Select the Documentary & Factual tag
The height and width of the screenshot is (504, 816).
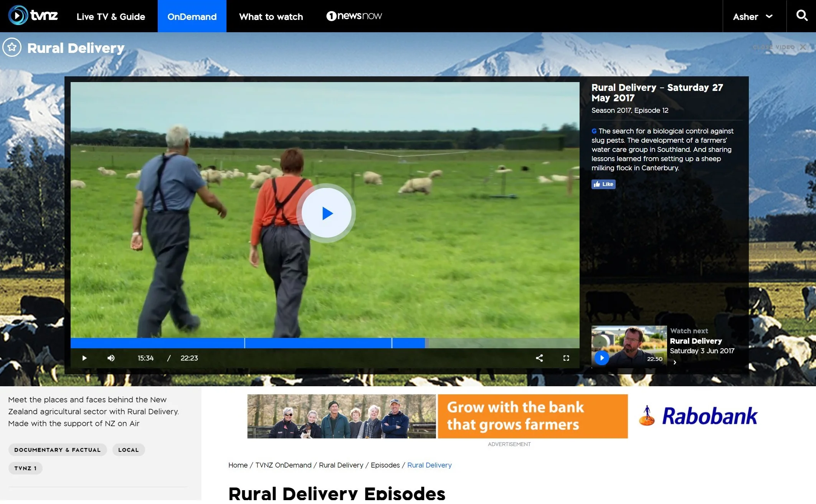coord(58,450)
